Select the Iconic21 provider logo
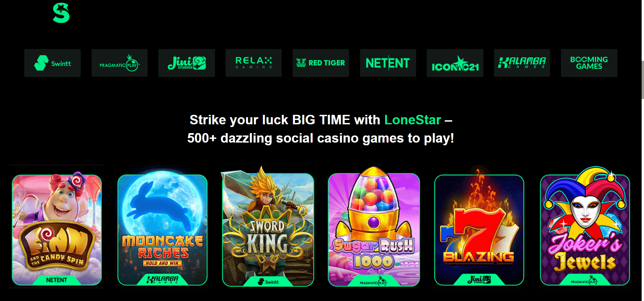 pos(455,63)
